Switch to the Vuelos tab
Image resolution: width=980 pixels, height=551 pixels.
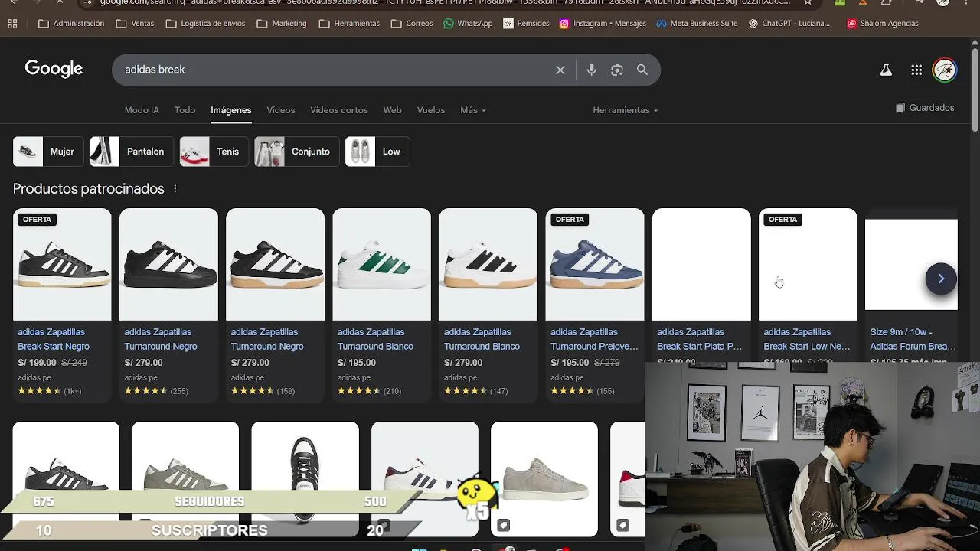431,110
